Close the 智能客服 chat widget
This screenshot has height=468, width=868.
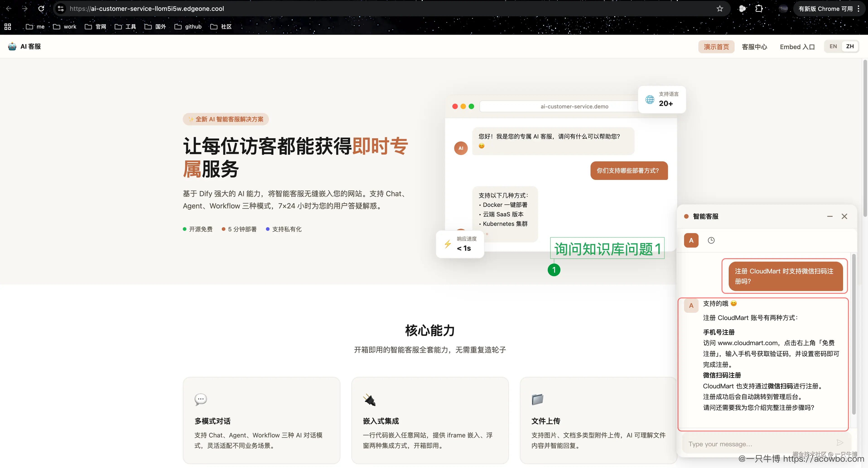point(844,216)
